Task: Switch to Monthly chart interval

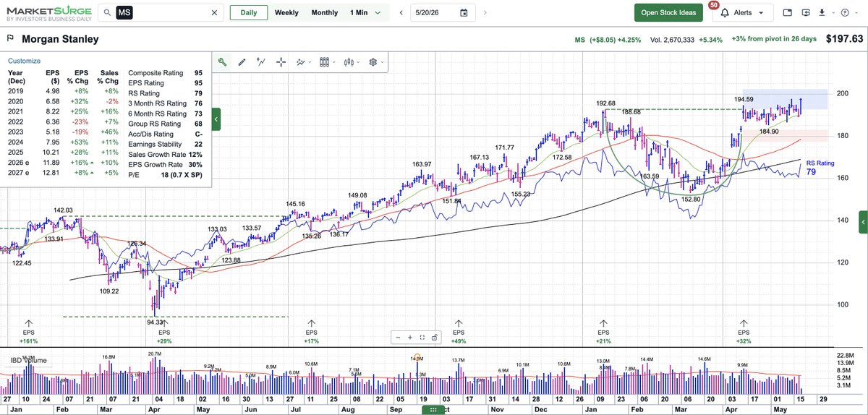Action: click(x=325, y=13)
